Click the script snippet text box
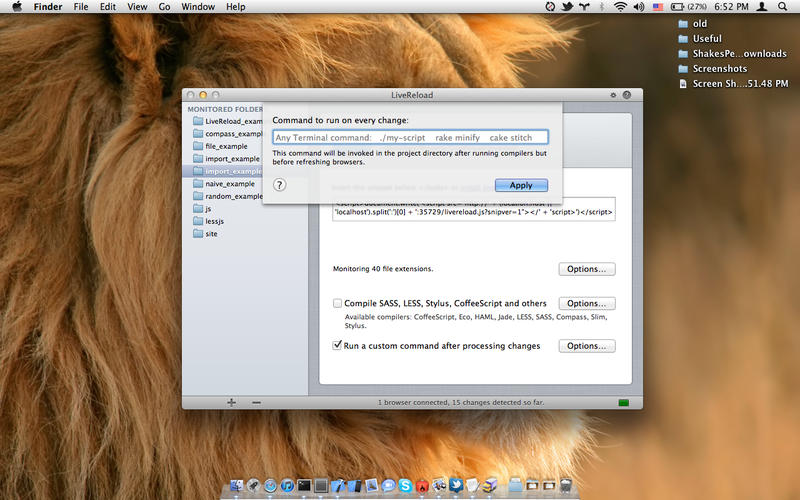This screenshot has width=800, height=500. pos(473,209)
